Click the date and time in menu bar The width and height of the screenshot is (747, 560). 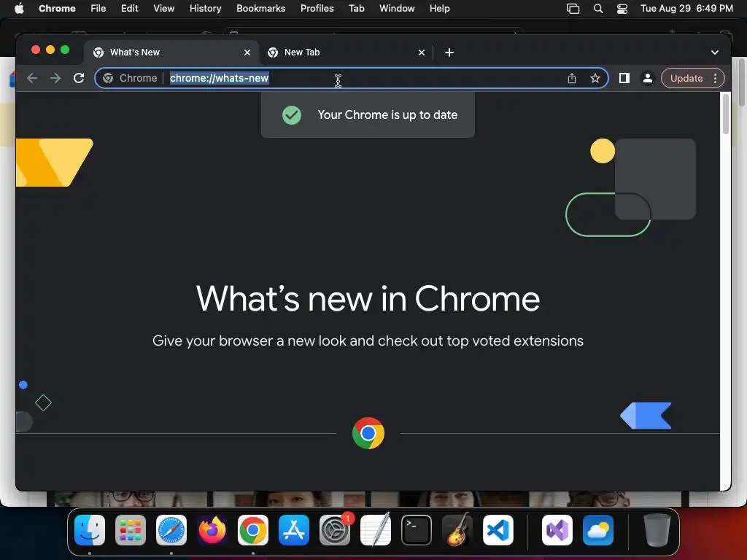click(x=686, y=9)
